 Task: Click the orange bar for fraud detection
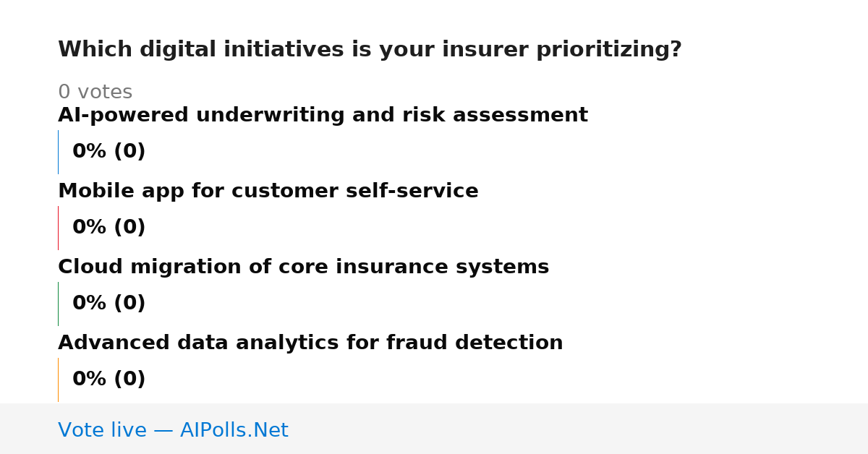tap(58, 380)
